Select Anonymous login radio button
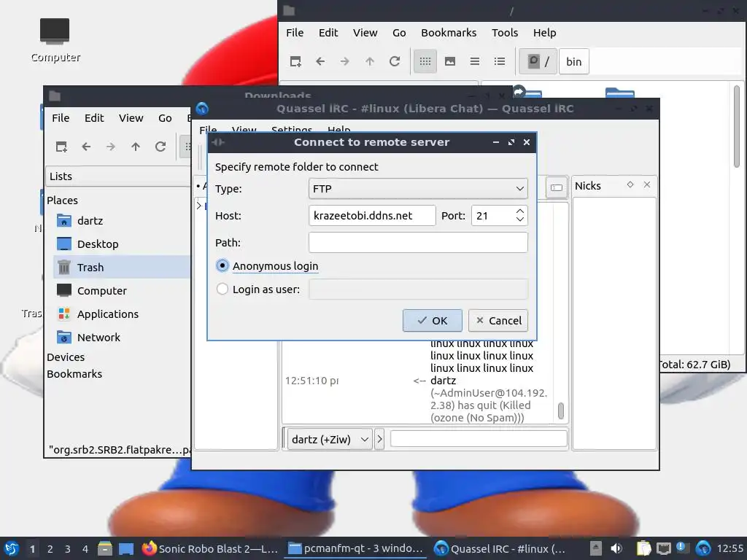The image size is (747, 560). click(x=222, y=265)
